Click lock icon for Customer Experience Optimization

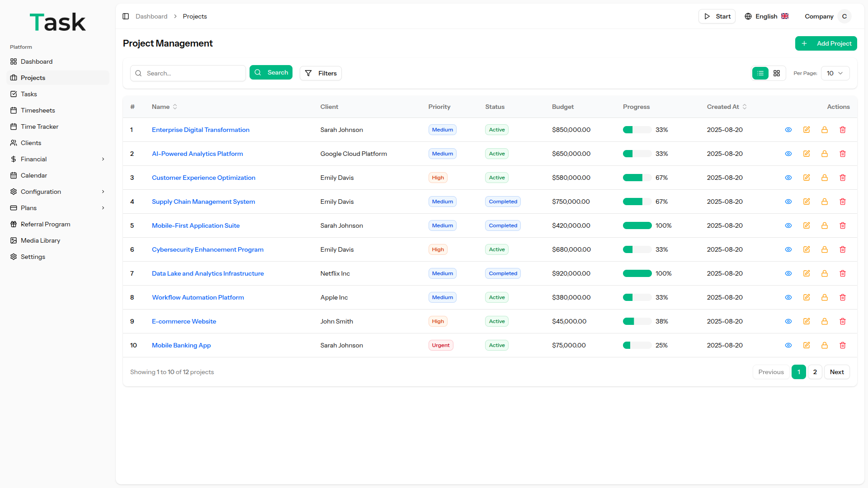(x=824, y=178)
